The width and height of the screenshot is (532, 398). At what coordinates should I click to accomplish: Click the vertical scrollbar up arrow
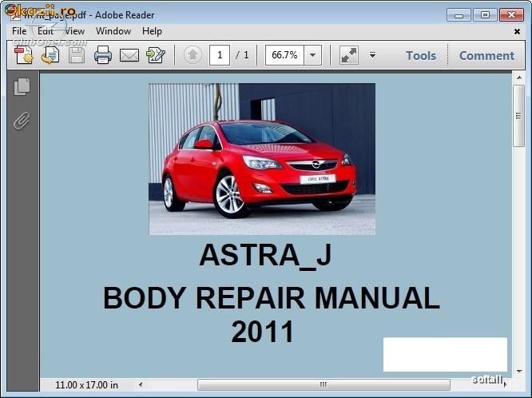point(519,78)
